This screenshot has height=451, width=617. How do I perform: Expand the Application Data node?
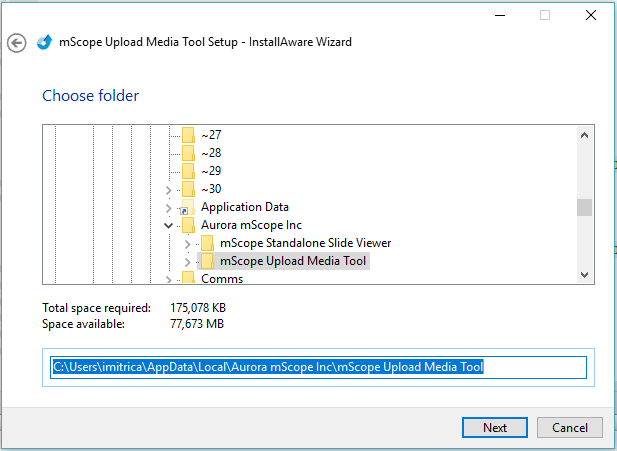click(169, 208)
